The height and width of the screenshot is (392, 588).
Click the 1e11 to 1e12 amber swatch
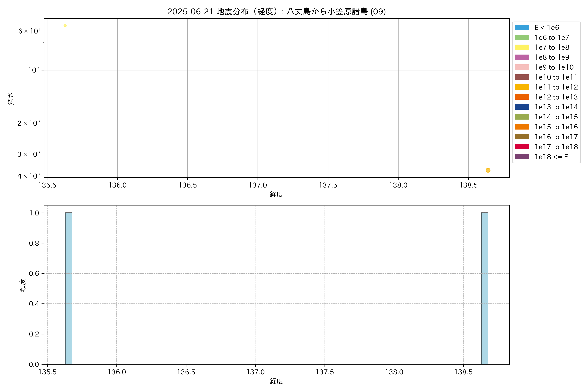[x=522, y=87]
